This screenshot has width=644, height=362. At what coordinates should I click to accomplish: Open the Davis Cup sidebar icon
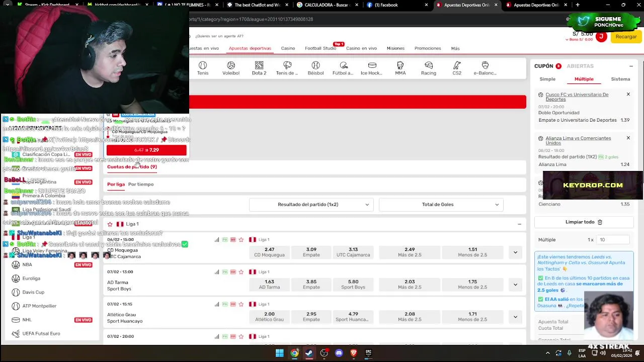[x=16, y=292]
